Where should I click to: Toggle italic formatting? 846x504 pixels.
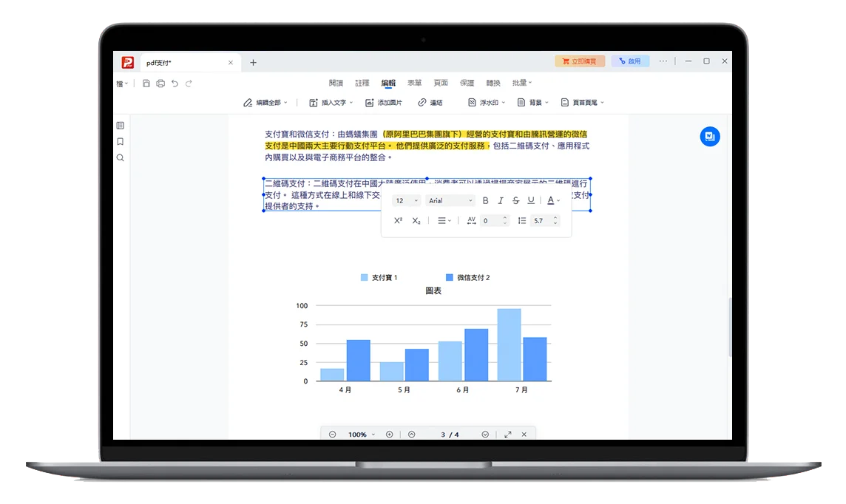(x=500, y=200)
